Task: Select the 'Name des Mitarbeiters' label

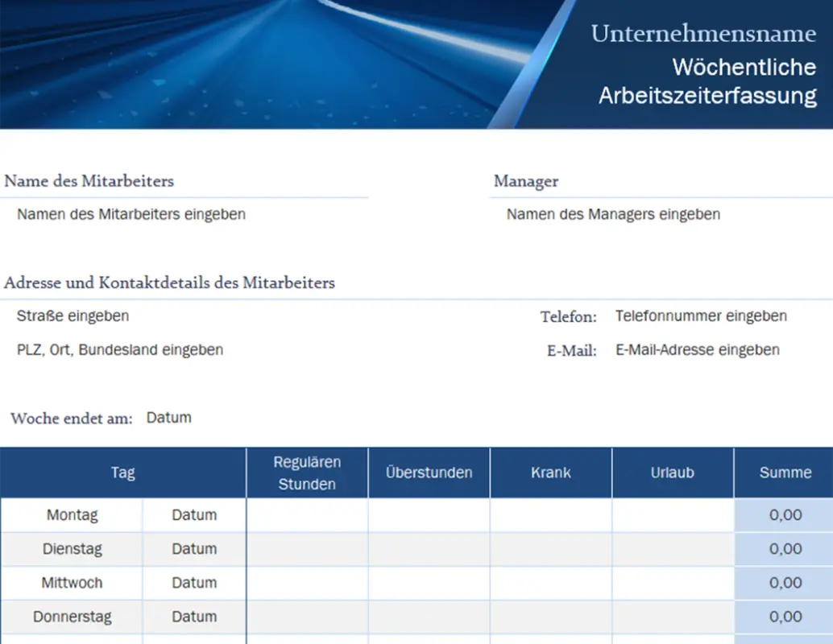Action: pyautogui.click(x=89, y=181)
